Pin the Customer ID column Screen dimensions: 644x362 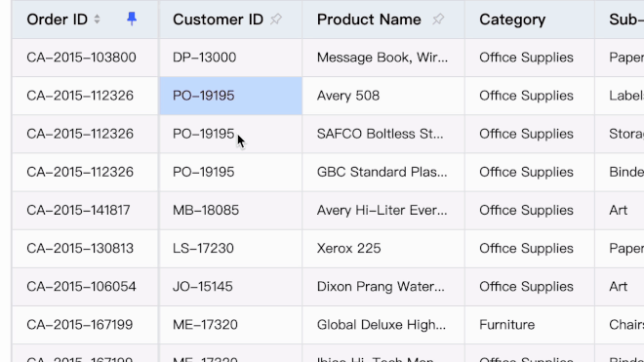[x=276, y=19]
